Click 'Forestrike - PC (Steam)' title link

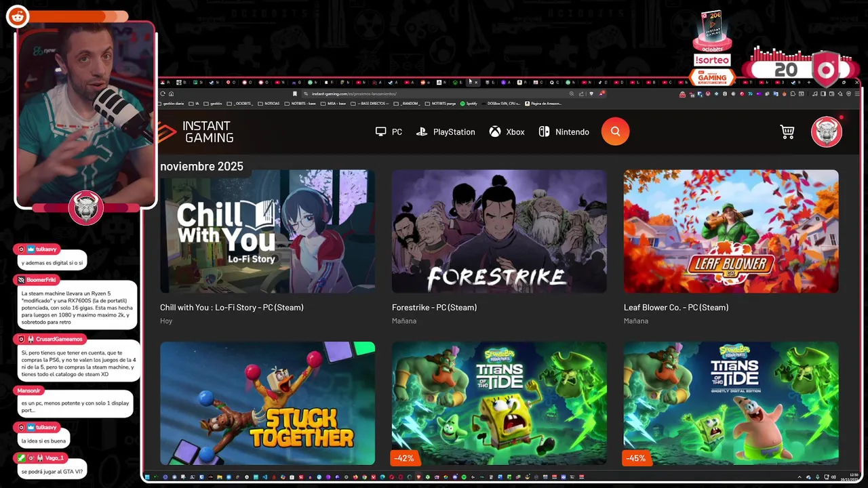pos(434,307)
